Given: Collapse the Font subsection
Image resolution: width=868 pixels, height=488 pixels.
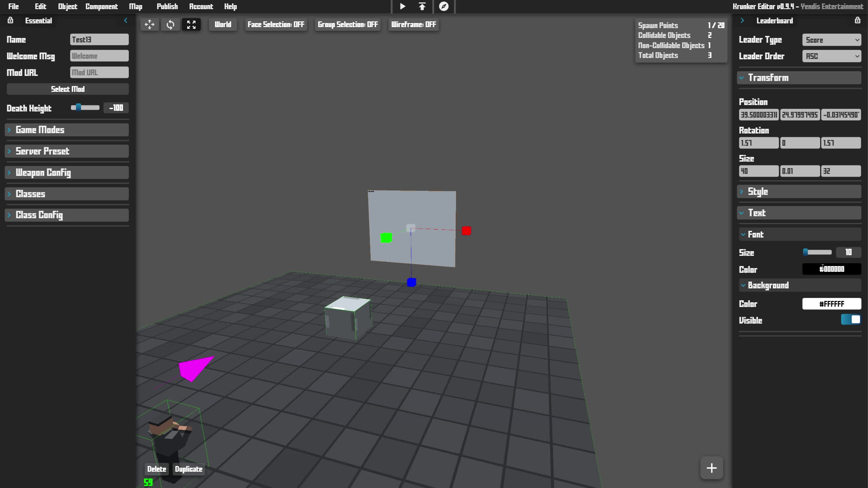Looking at the screenshot, I should coord(800,234).
